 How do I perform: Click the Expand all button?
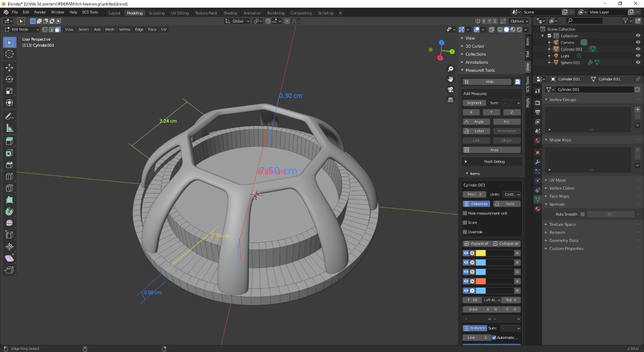click(x=476, y=243)
